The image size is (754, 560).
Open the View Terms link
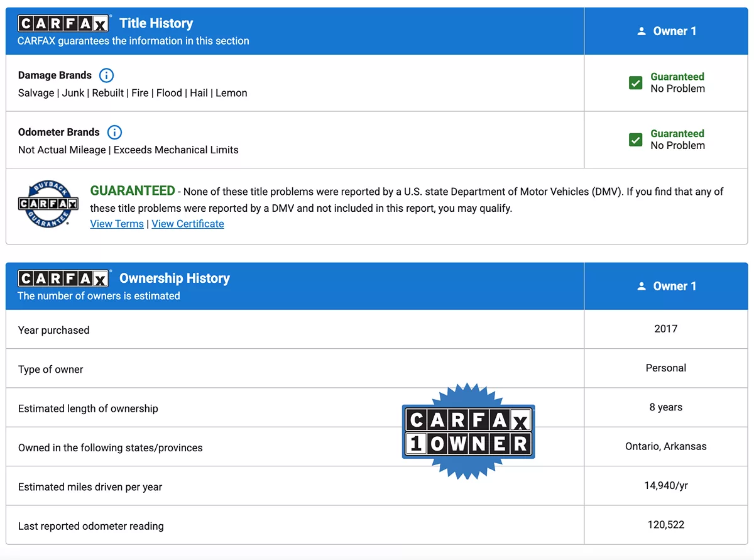[117, 224]
